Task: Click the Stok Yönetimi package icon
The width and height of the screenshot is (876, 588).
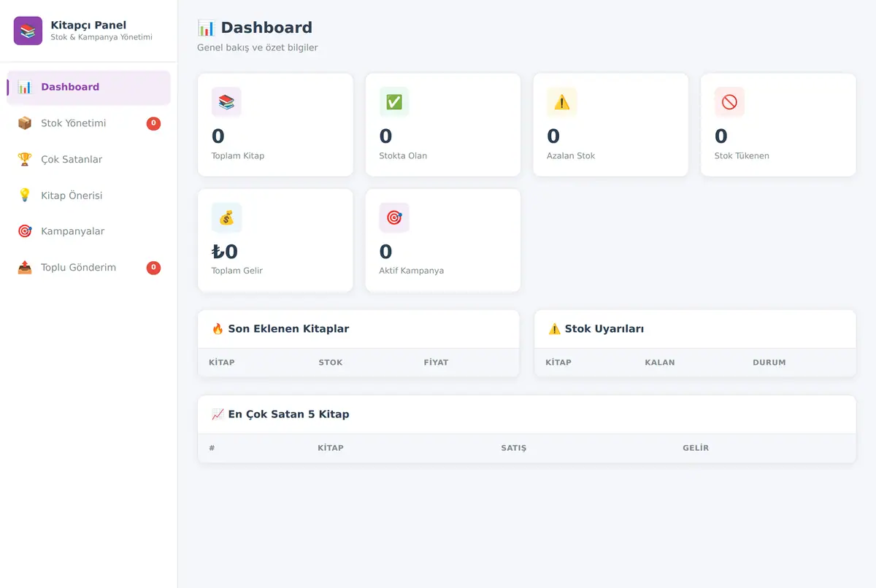Action: pyautogui.click(x=25, y=123)
